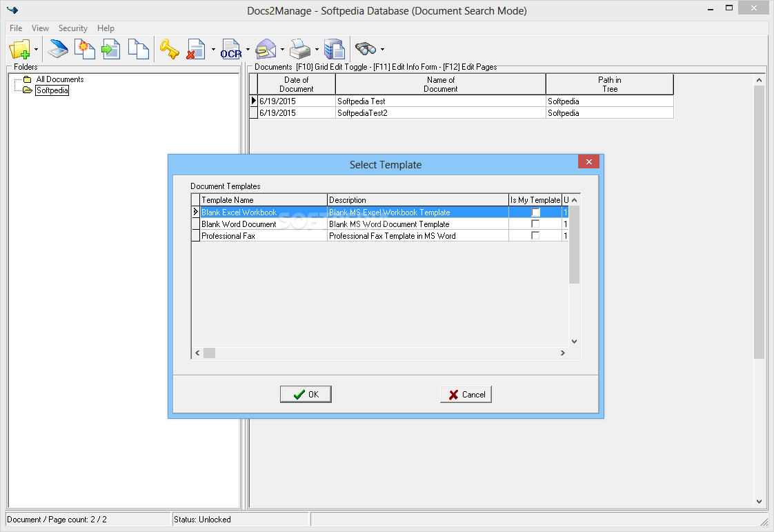The width and height of the screenshot is (774, 532).
Task: Click template grid scroll left arrow
Action: 197,353
